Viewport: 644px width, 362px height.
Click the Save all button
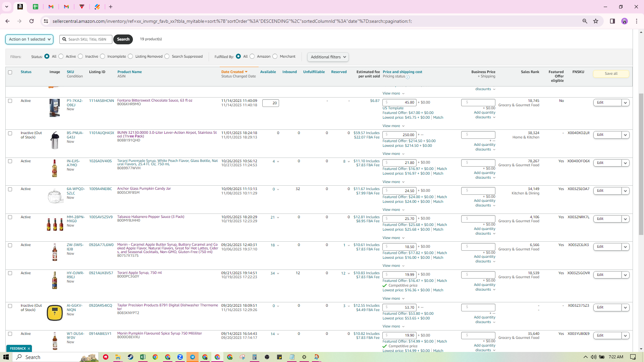tap(611, 74)
